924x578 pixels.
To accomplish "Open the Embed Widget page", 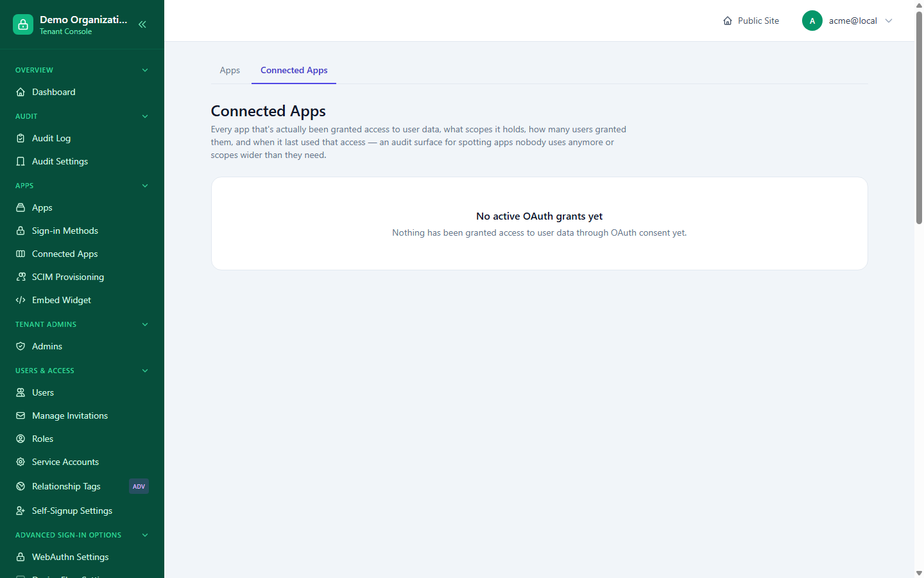I will (82, 300).
